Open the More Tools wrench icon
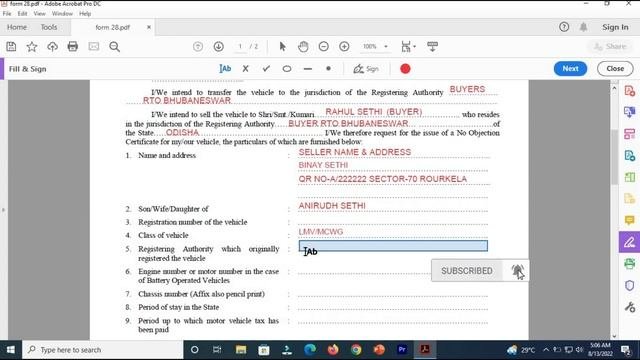The width and height of the screenshot is (640, 360). [629, 307]
